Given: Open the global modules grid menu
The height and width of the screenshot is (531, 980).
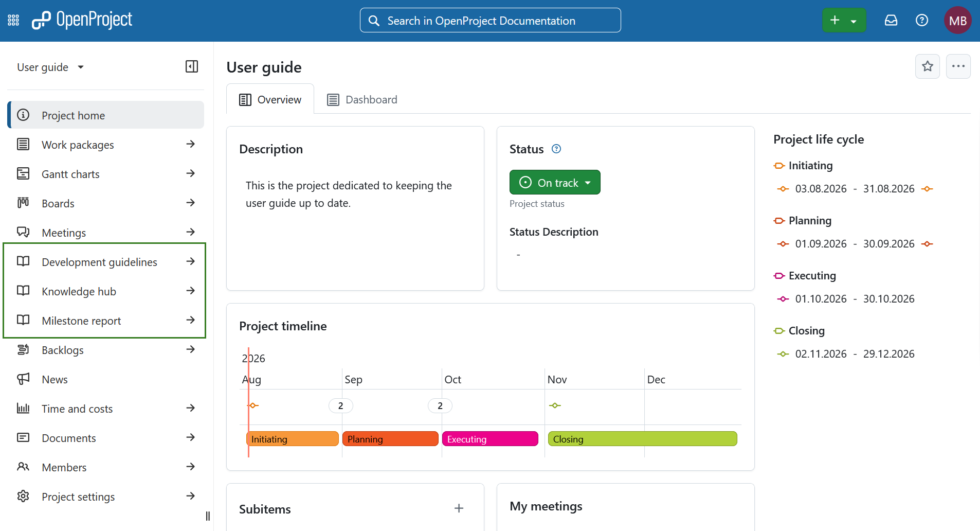Looking at the screenshot, I should tap(13, 21).
